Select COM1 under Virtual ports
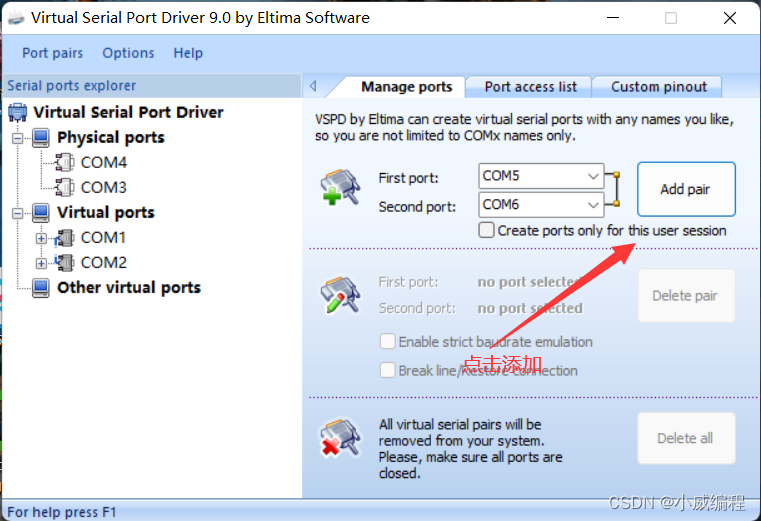761x521 pixels. click(x=103, y=238)
